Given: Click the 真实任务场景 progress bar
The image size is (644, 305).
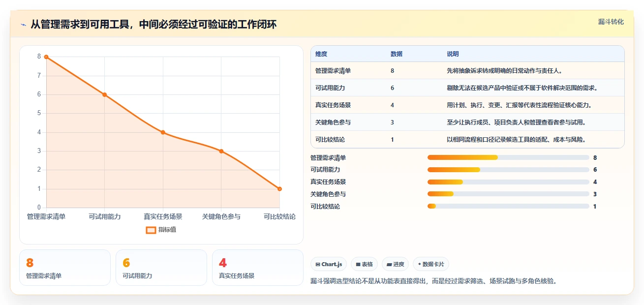Looking at the screenshot, I should click(x=508, y=182).
